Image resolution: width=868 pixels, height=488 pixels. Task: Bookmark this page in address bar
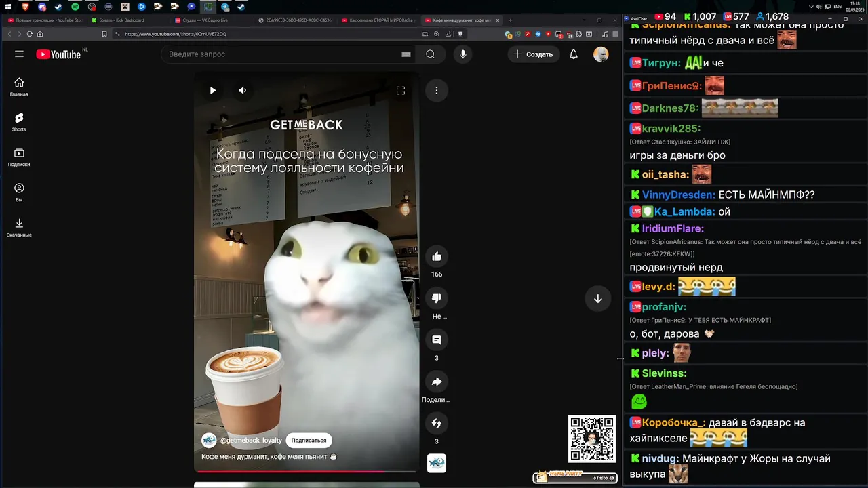(x=104, y=34)
